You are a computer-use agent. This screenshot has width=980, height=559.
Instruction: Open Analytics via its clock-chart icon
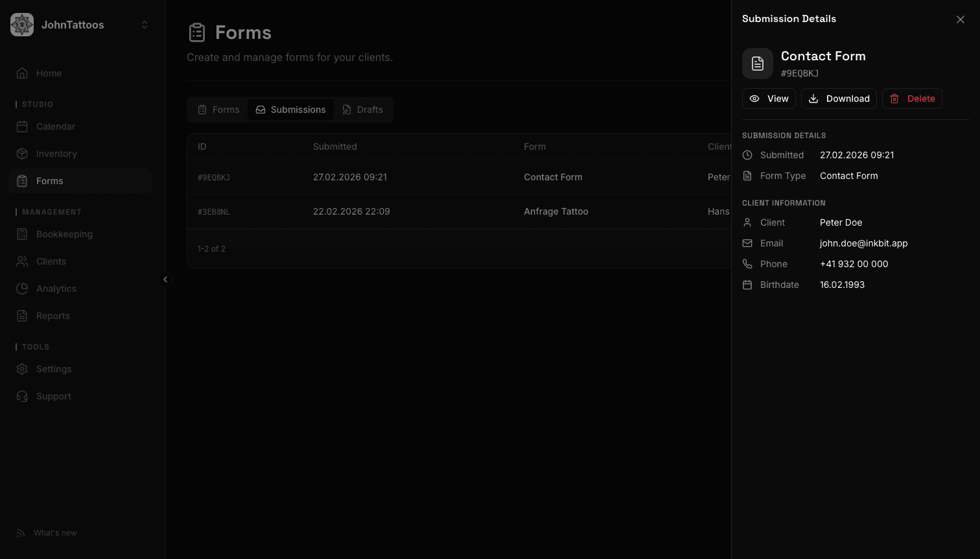[x=21, y=289]
